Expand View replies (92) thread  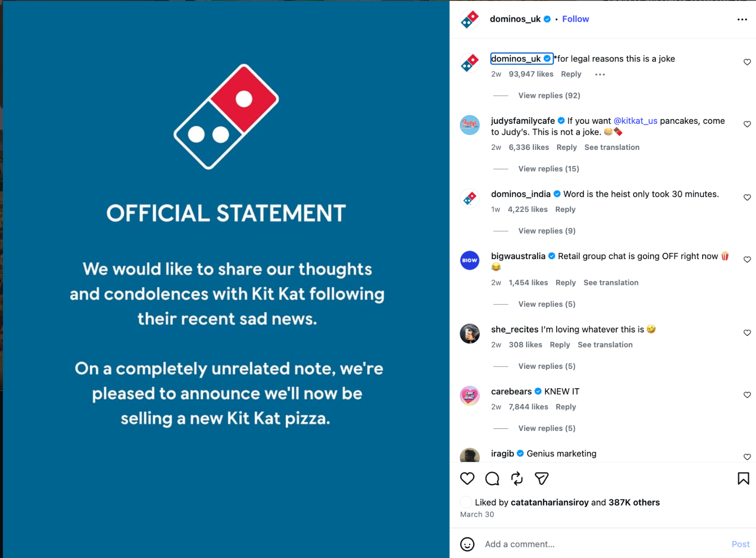coord(549,96)
